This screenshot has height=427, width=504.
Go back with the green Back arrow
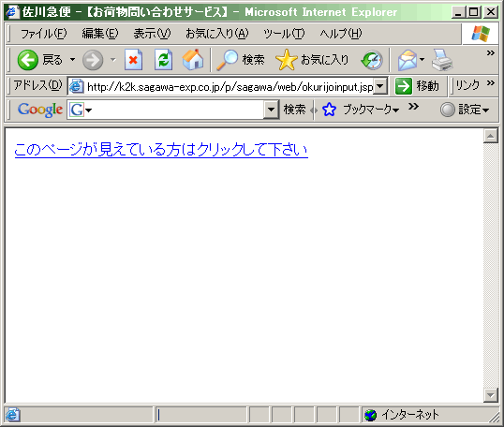pyautogui.click(x=28, y=60)
